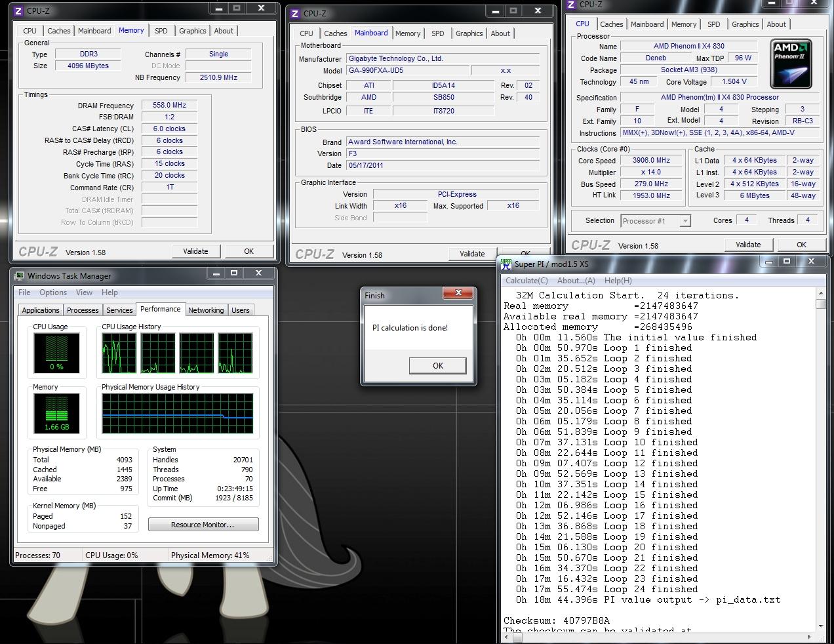This screenshot has height=644, width=834.
Task: Open Help(H) menu in Super PI
Action: [618, 281]
